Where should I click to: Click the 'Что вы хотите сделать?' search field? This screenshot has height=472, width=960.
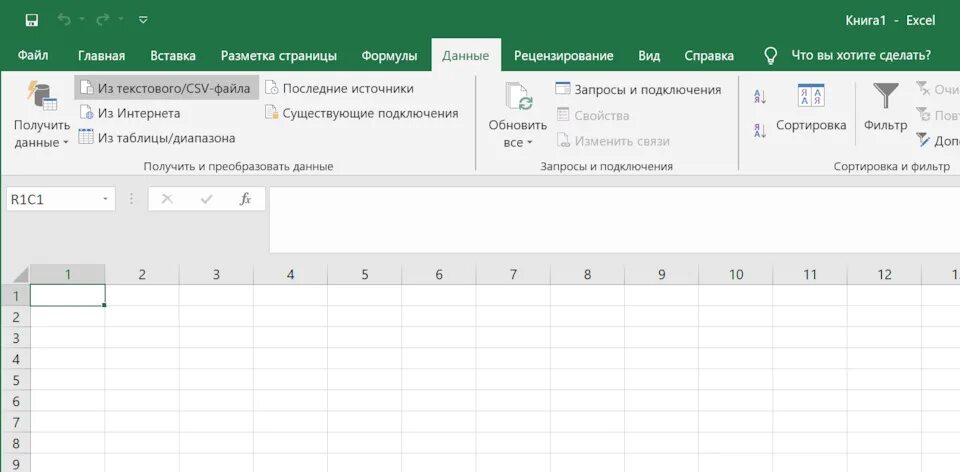point(861,56)
